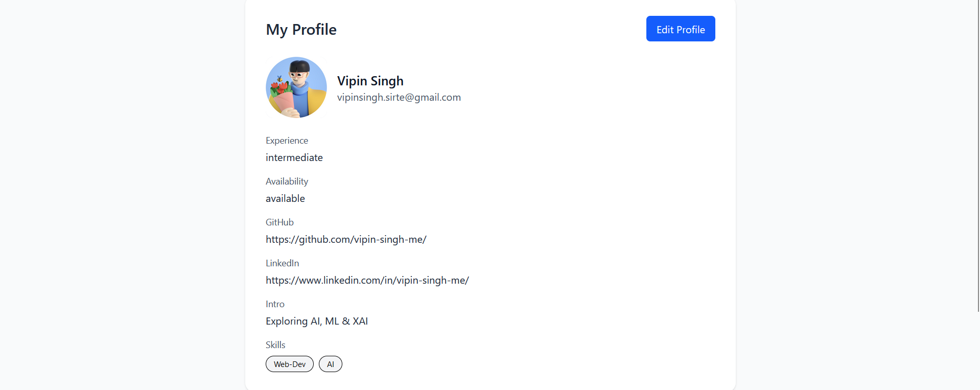Click the AI skill tag
This screenshot has width=980, height=390.
[x=331, y=364]
